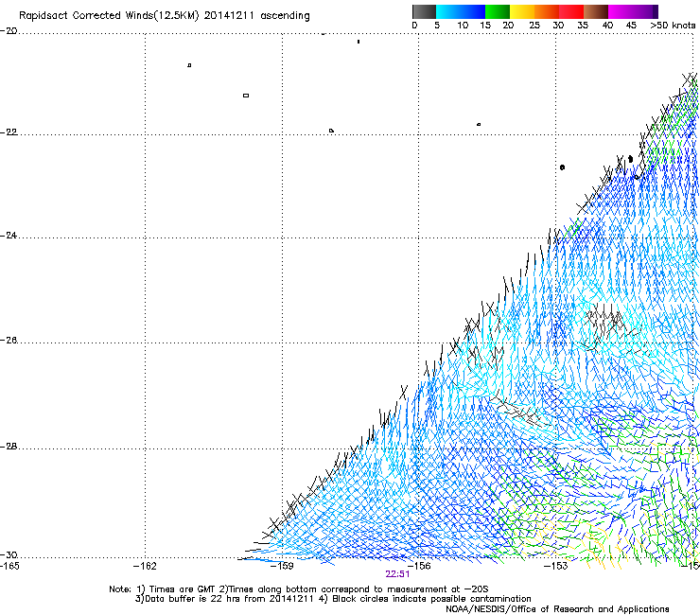Click the yellow 20-25 knots legend segment

point(522,11)
